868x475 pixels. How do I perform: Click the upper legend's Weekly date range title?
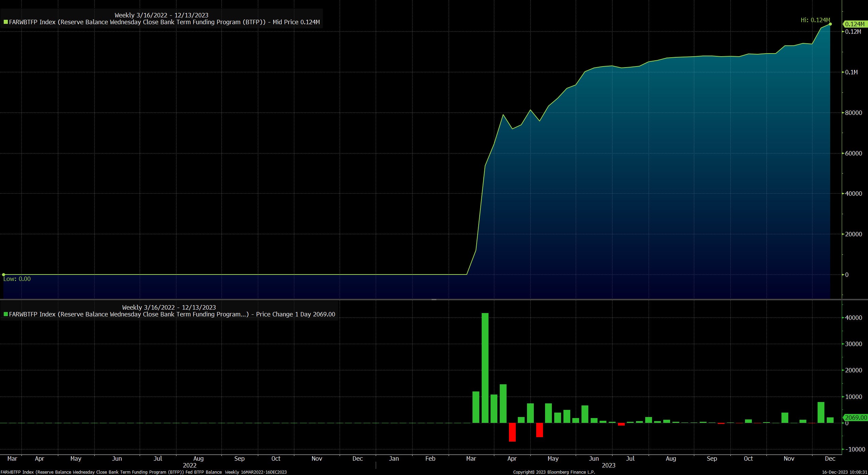tap(161, 15)
